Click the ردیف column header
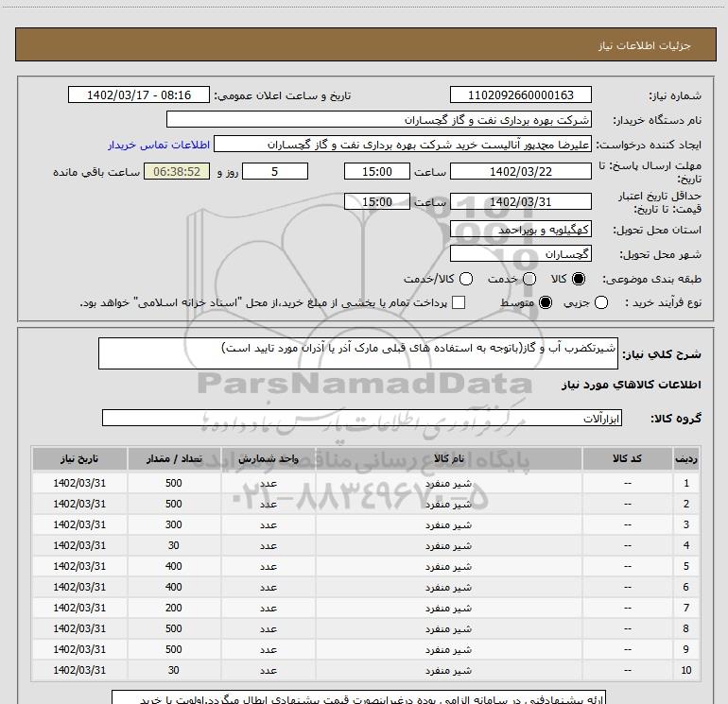Viewport: 728px width, 704px height. pos(686,459)
